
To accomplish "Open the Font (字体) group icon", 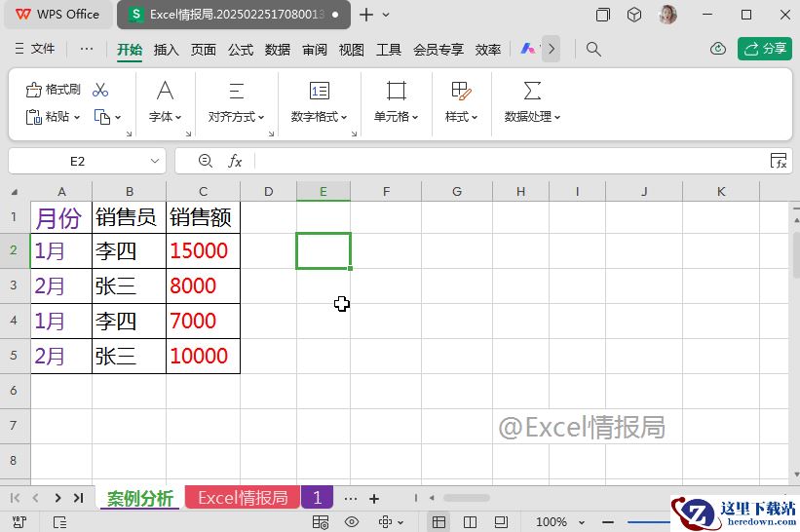I will (165, 91).
